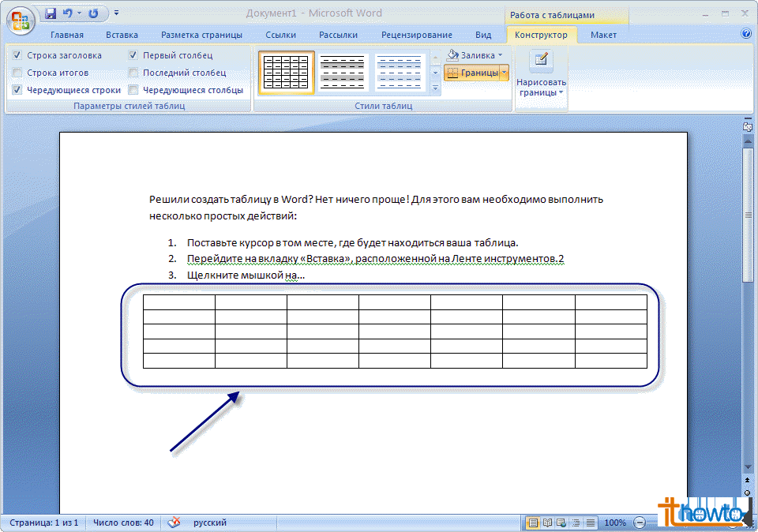Image resolution: width=758 pixels, height=532 pixels.
Task: Select the Конструктор tab
Action: coord(541,35)
